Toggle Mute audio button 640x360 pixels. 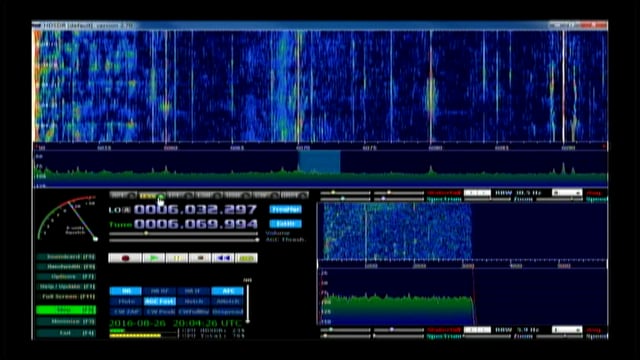126,301
